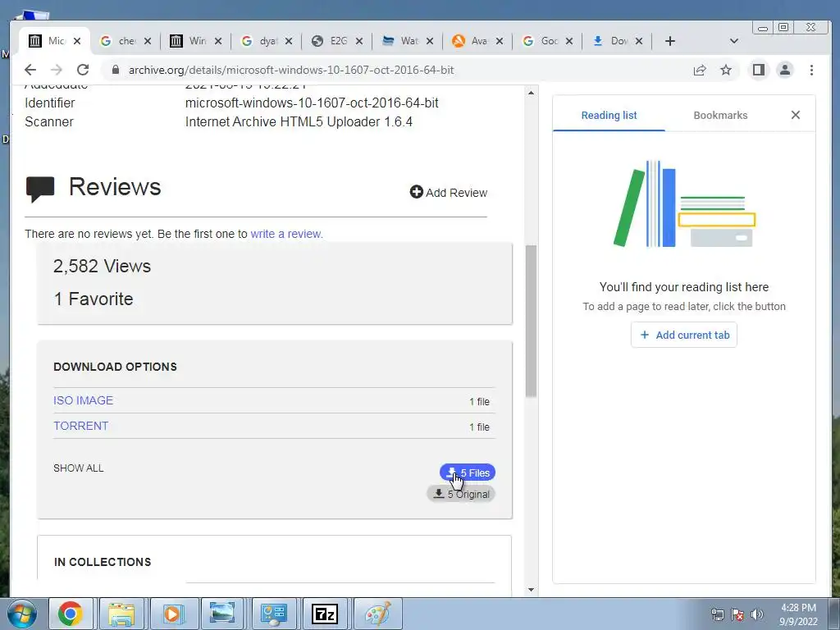The image size is (840, 630).
Task: Toggle the side panel button
Action: pyautogui.click(x=759, y=71)
